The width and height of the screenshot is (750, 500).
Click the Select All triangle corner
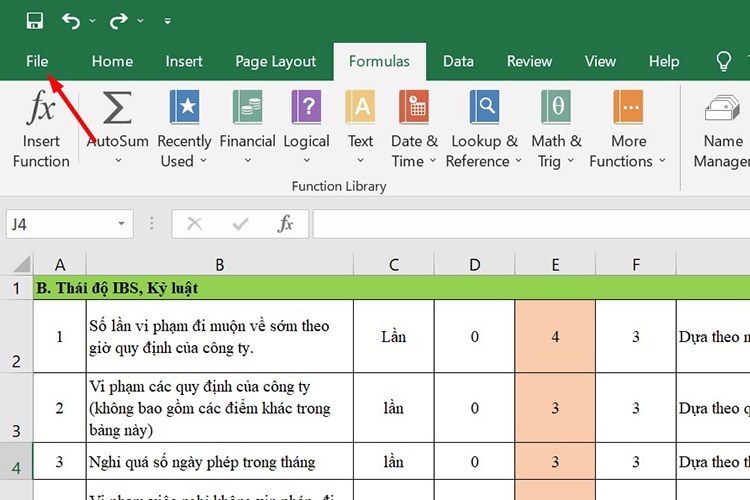(22, 264)
